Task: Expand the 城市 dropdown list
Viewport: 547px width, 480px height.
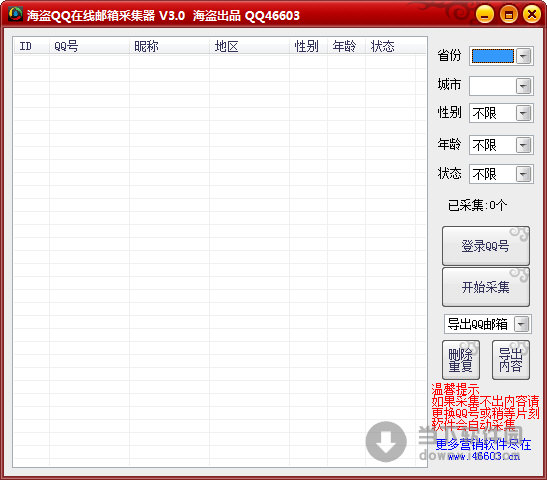Action: click(523, 86)
